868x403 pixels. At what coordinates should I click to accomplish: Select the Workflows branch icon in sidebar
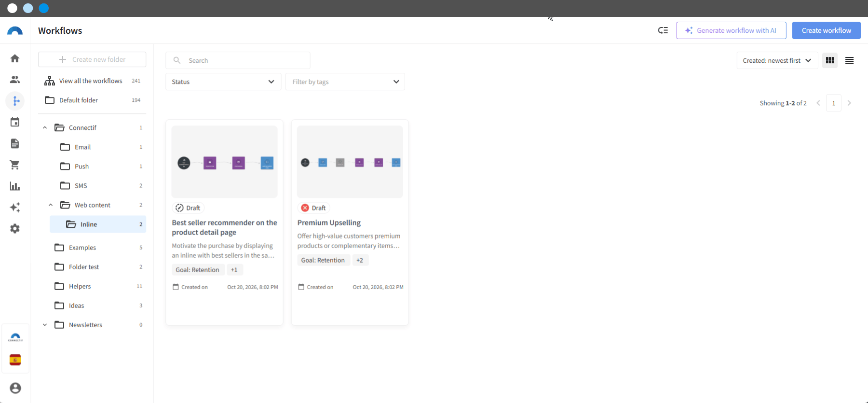[15, 101]
